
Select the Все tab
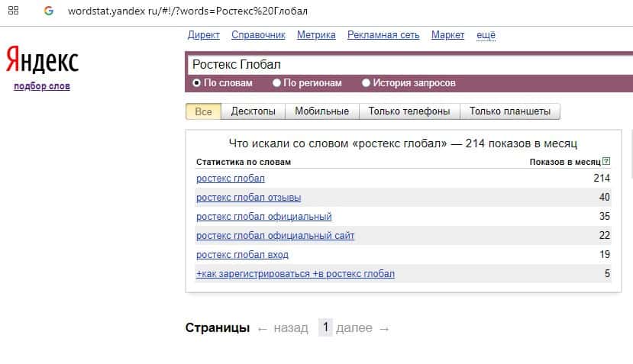[x=203, y=111]
